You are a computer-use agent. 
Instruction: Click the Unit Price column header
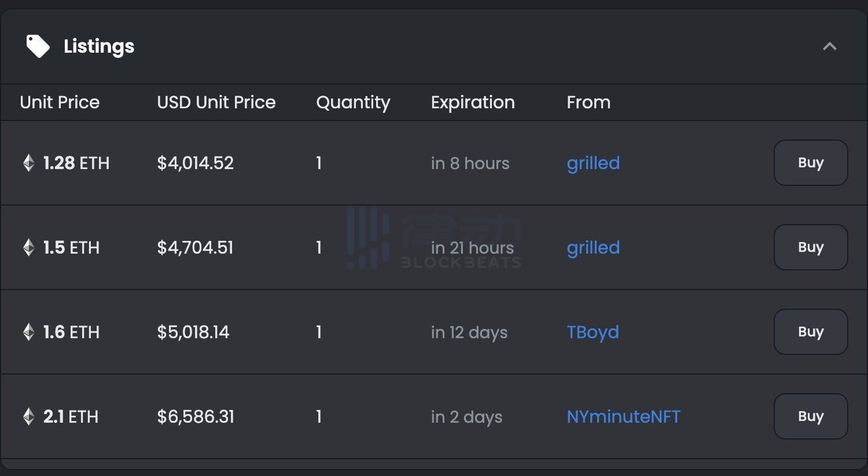point(60,102)
